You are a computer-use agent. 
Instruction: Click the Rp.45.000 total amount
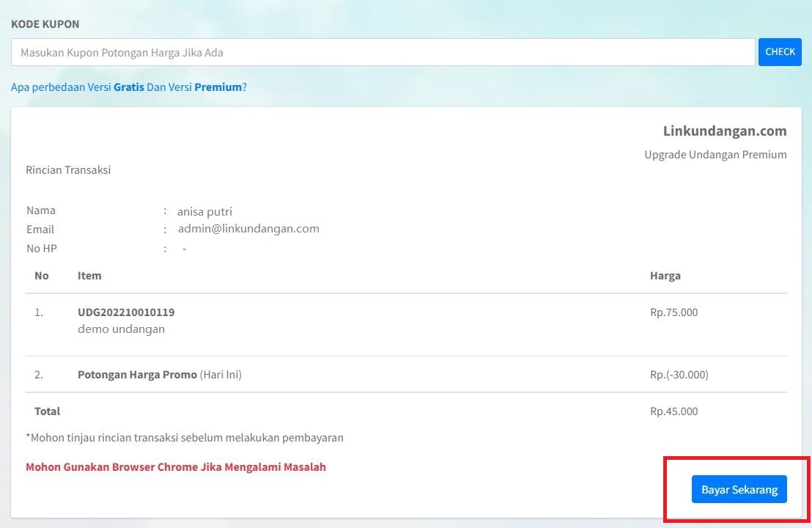point(673,411)
